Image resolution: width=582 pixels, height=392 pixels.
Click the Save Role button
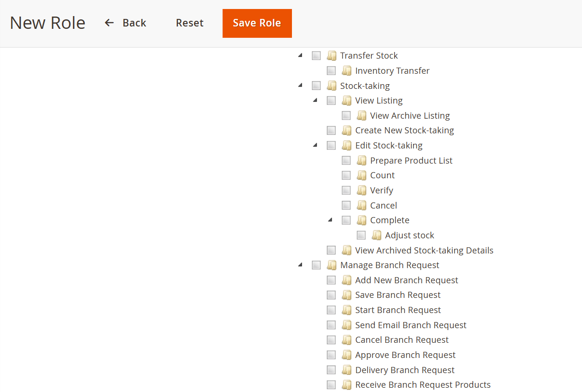pos(257,23)
